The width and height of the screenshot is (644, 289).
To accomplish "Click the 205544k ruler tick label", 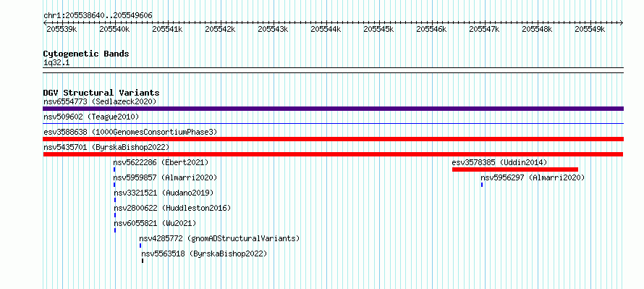I will [326, 29].
